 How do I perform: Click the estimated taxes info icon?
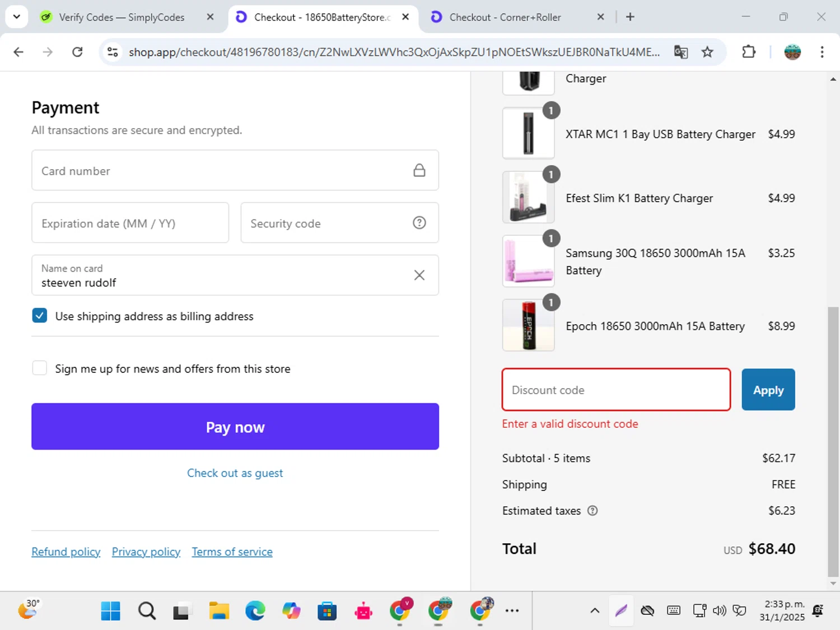click(x=592, y=511)
